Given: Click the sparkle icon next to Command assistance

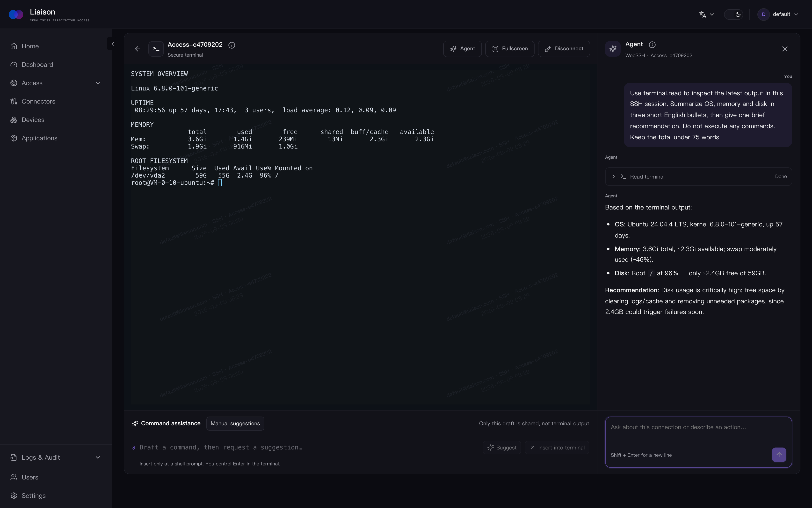Looking at the screenshot, I should [135, 424].
